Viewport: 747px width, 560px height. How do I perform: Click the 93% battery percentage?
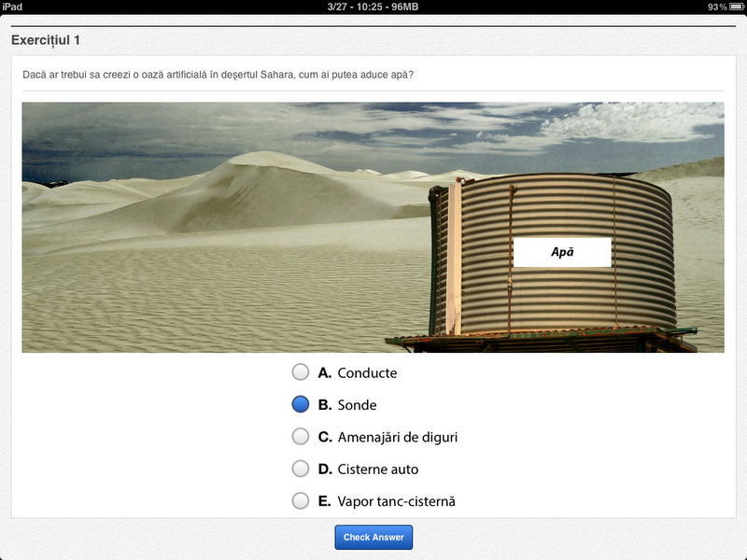[x=716, y=7]
